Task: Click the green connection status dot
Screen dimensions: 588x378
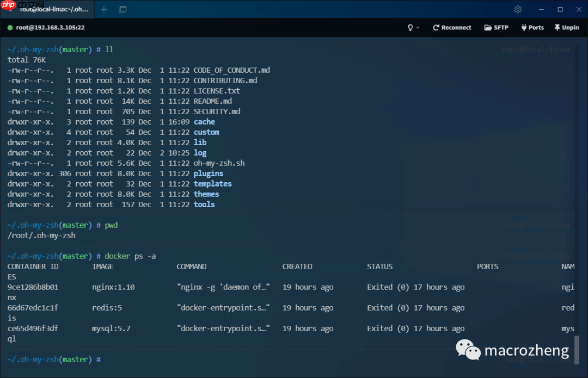Action: pyautogui.click(x=10, y=27)
